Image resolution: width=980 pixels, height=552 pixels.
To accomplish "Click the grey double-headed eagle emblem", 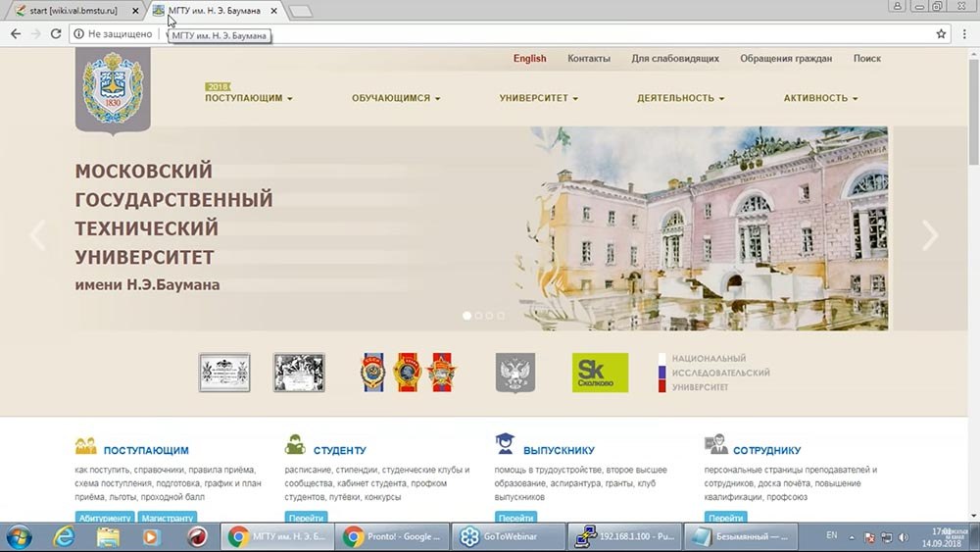I will (x=515, y=373).
